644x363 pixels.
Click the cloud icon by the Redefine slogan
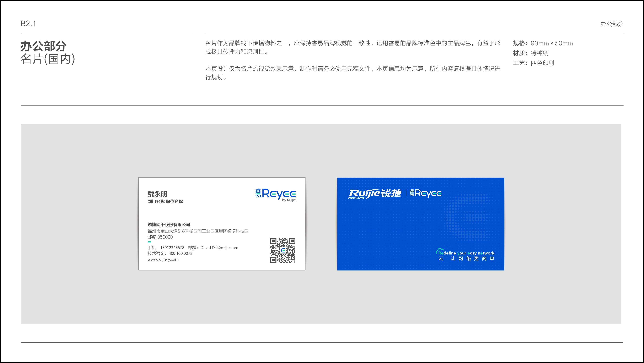440,251
